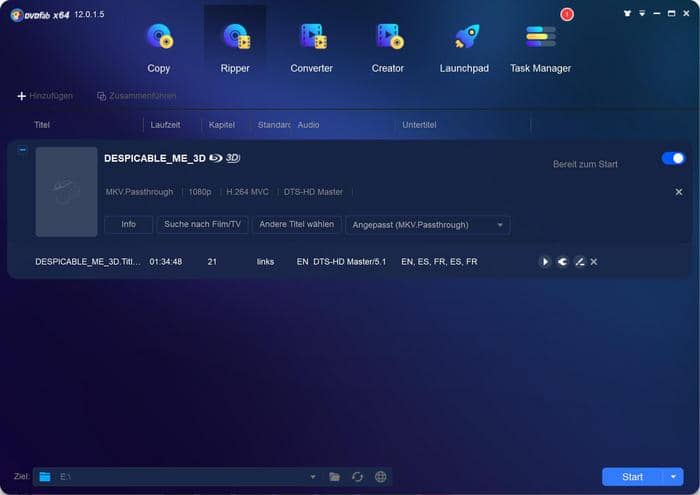Click the Zusammenführen merge button

[137, 96]
